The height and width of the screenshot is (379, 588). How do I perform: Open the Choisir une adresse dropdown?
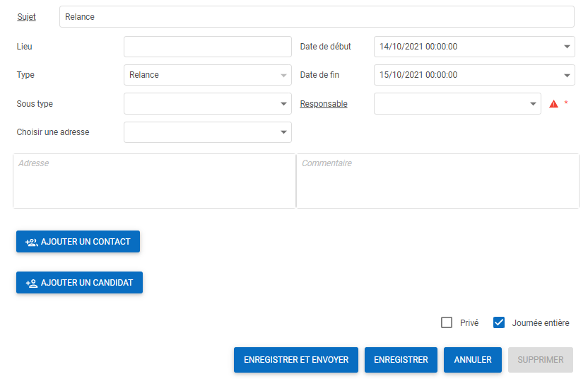coord(283,132)
